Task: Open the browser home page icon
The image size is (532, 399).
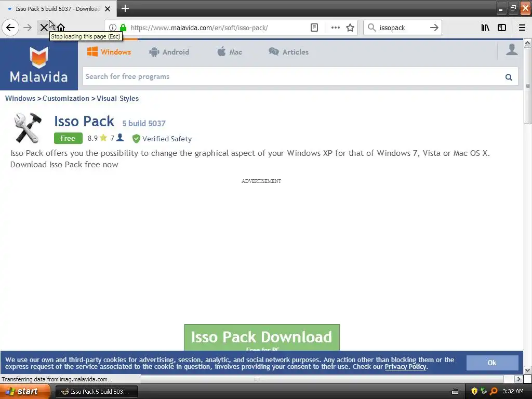Action: tap(61, 28)
